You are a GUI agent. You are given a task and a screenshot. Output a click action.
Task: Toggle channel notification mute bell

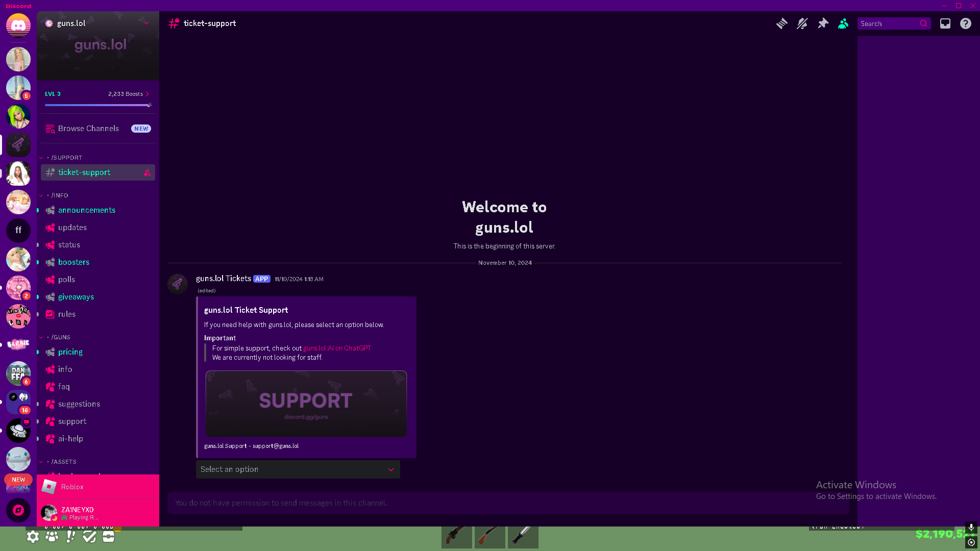point(802,23)
